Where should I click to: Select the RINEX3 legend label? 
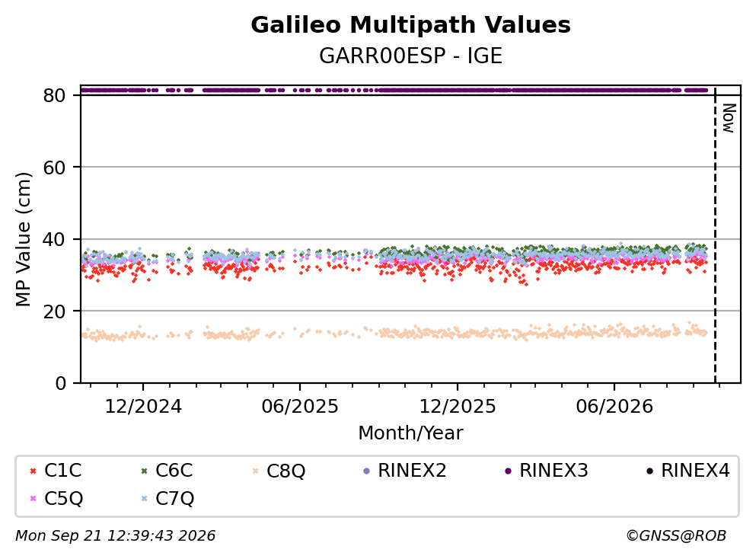coord(553,471)
